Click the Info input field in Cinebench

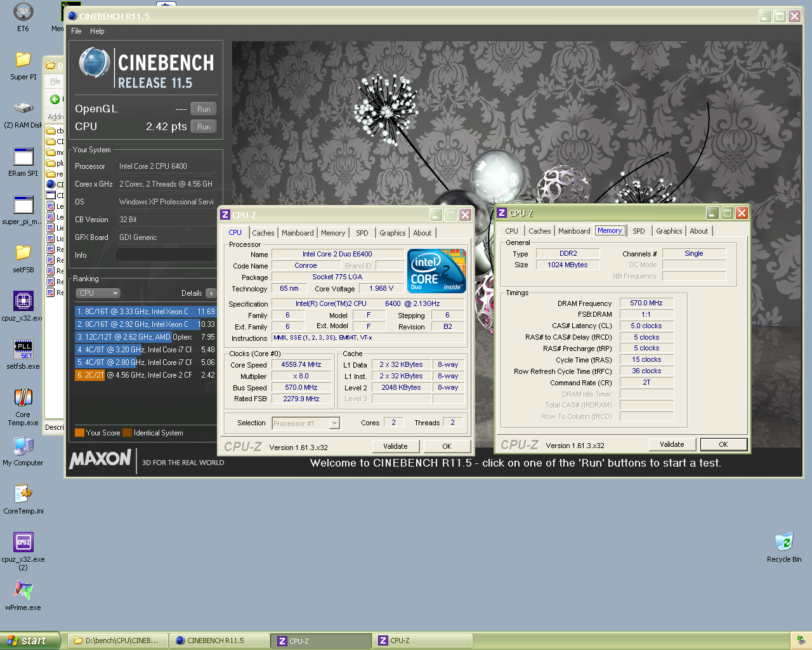[x=166, y=255]
